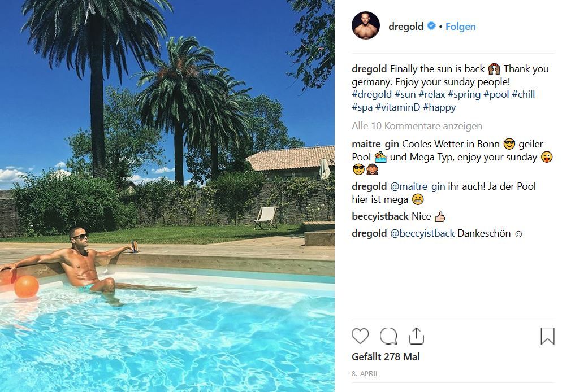Open #pool hashtag link
The width and height of the screenshot is (571, 392).
tap(496, 94)
